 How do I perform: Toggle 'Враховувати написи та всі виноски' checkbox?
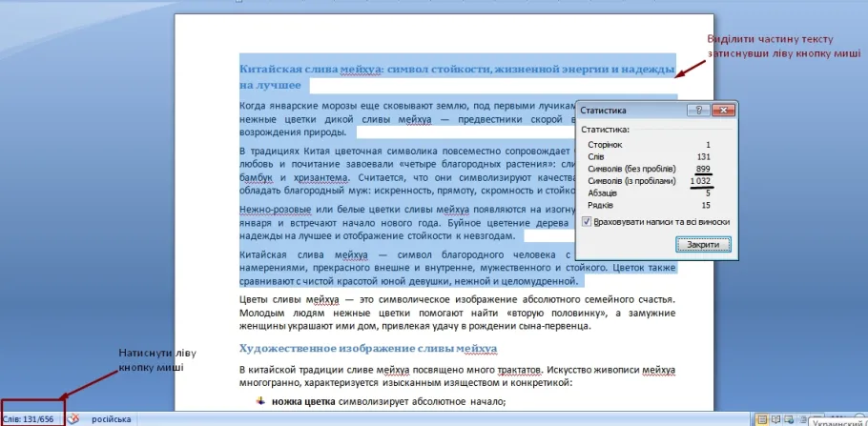[587, 222]
